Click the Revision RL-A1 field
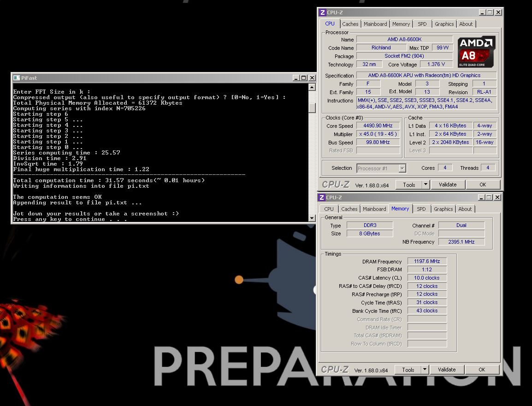This screenshot has height=406, width=532. pos(484,92)
